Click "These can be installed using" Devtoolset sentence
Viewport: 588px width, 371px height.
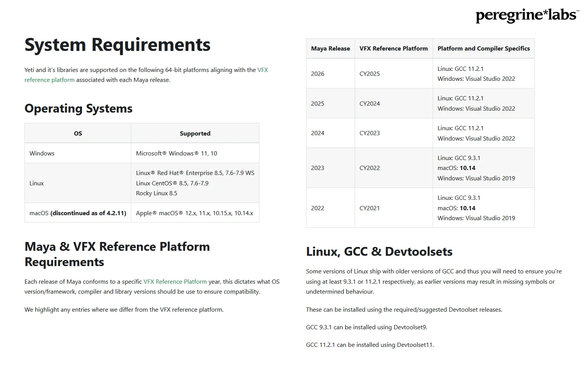[404, 309]
